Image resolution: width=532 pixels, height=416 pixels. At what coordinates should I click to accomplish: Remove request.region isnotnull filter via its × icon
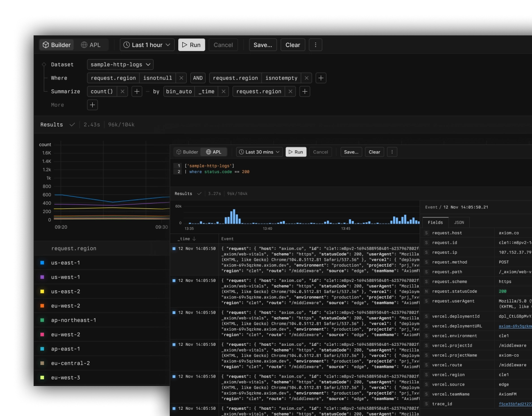tap(181, 78)
